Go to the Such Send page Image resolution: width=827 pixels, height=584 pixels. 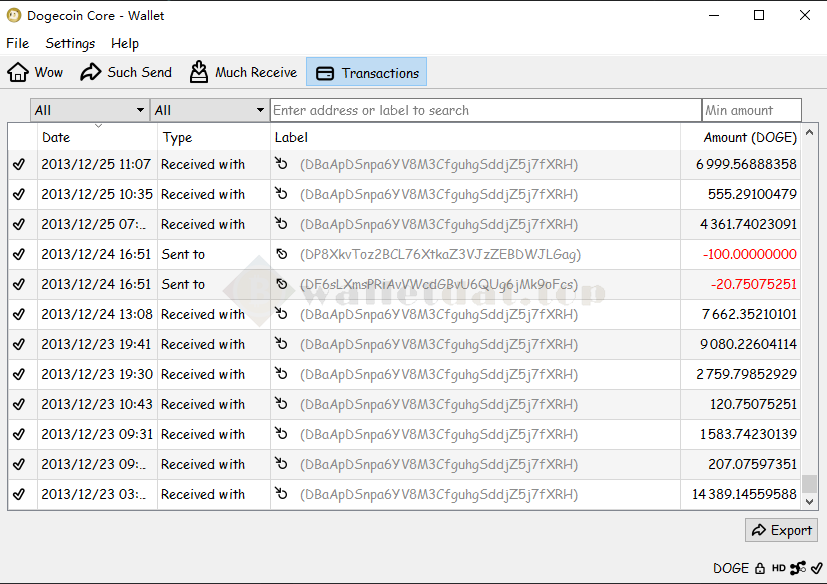[126, 72]
